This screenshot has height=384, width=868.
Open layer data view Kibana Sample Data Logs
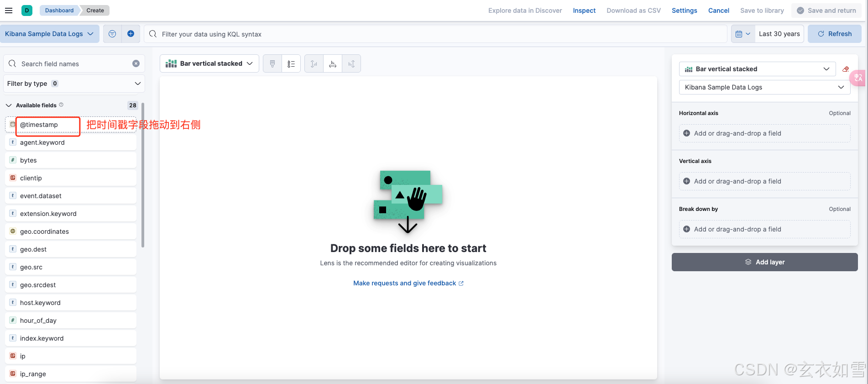click(x=765, y=87)
